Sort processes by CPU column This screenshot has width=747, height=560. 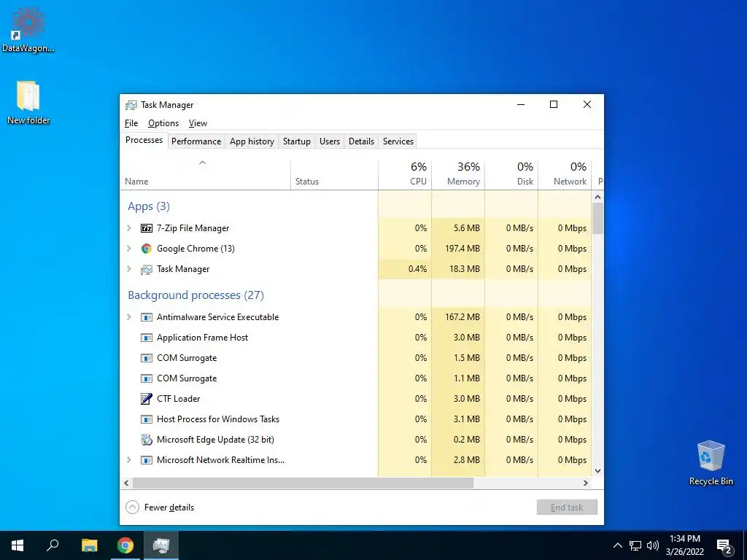[405, 174]
